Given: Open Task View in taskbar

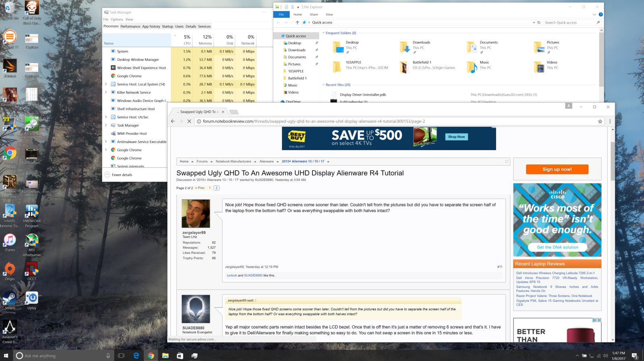Looking at the screenshot, I should tap(121, 356).
